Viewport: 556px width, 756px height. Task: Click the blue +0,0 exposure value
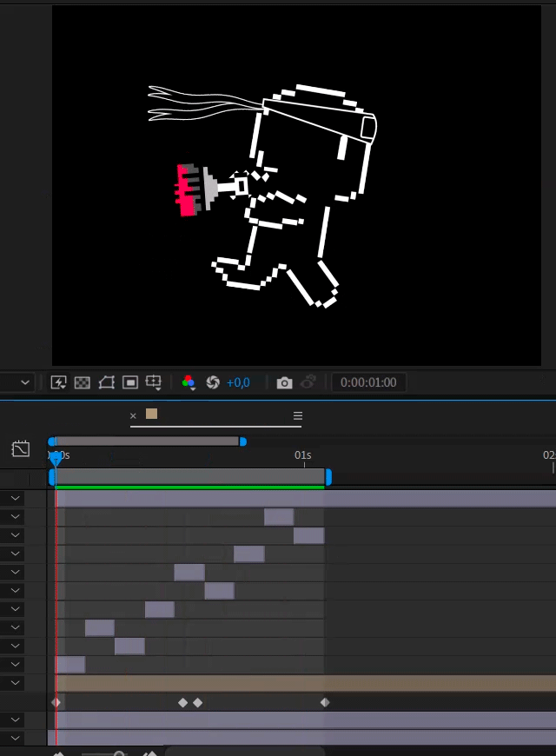point(238,382)
